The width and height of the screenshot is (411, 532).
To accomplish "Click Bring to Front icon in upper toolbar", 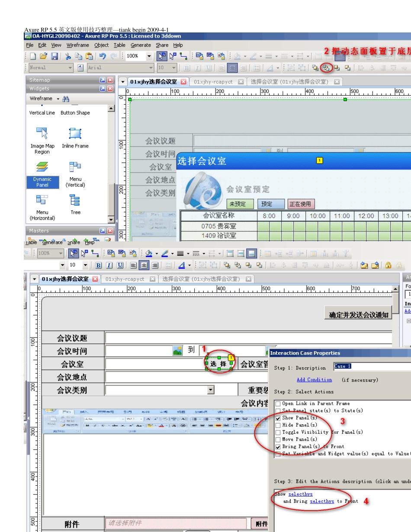I will click(316, 67).
